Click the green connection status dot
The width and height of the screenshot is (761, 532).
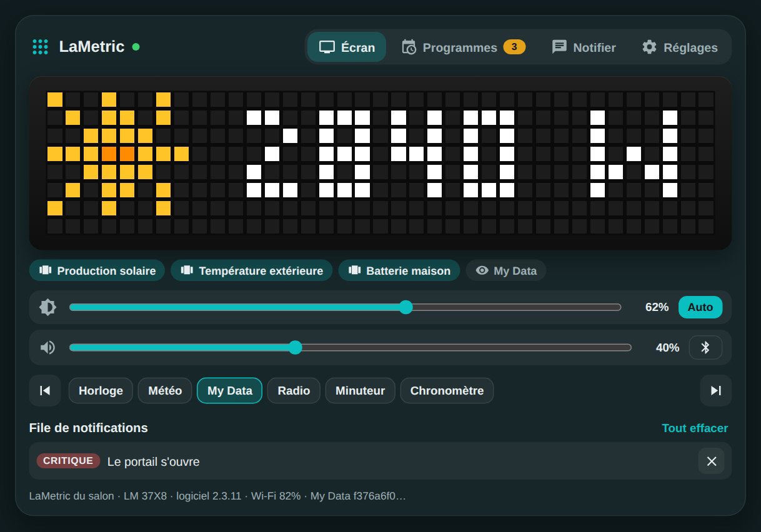point(136,47)
